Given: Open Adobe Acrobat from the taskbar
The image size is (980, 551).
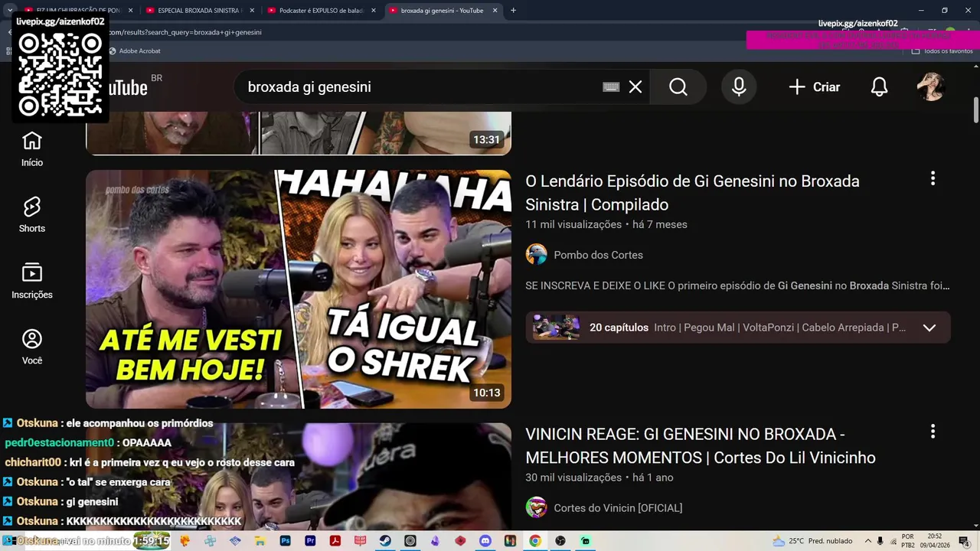Looking at the screenshot, I should tap(335, 541).
